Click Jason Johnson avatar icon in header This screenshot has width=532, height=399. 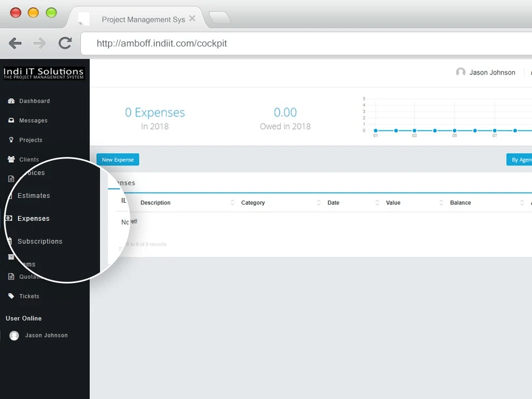pos(460,72)
